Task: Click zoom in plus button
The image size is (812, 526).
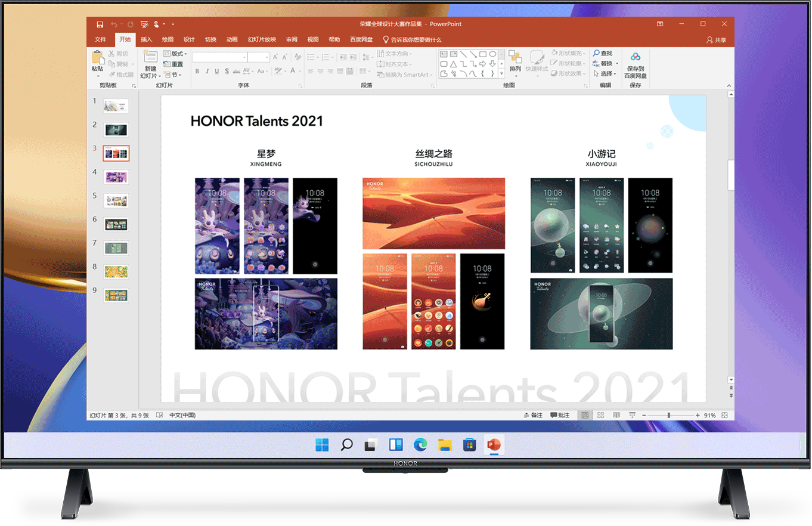Action: click(698, 415)
